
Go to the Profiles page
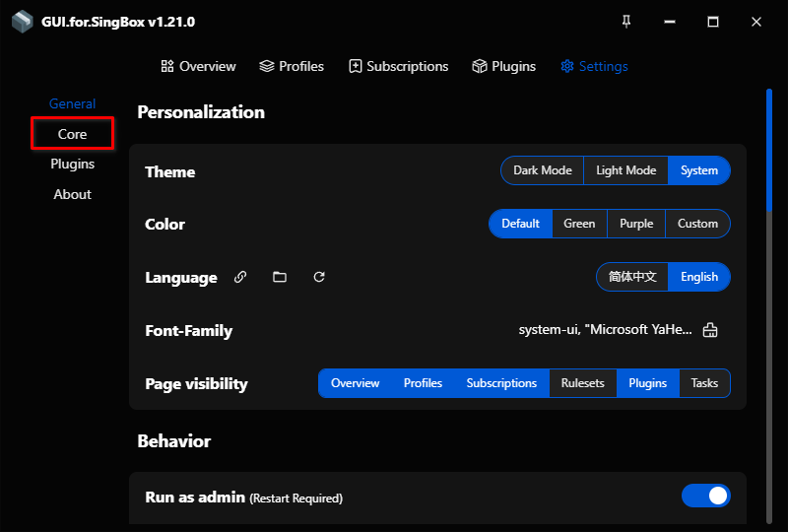click(292, 66)
